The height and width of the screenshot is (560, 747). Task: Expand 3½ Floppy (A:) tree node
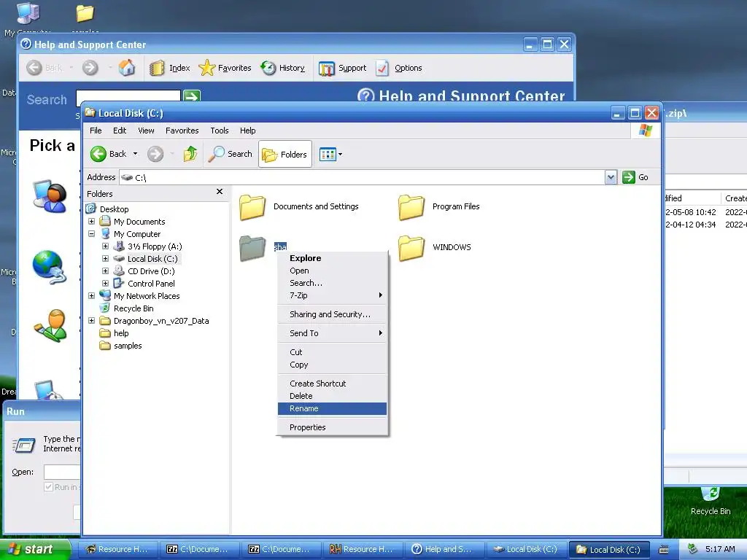coord(105,246)
